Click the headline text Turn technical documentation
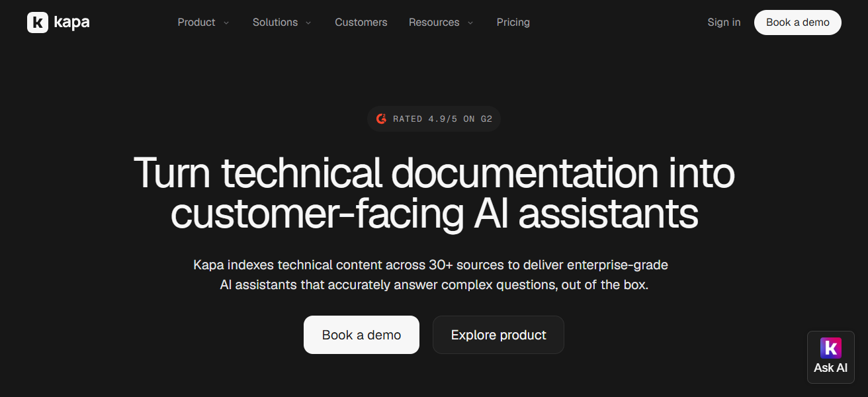This screenshot has height=397, width=868. coord(396,173)
